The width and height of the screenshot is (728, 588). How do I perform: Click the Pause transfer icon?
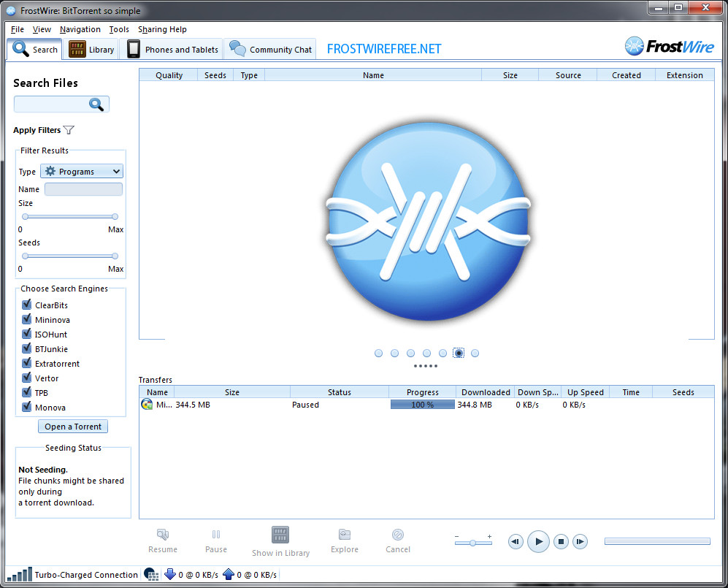(216, 535)
